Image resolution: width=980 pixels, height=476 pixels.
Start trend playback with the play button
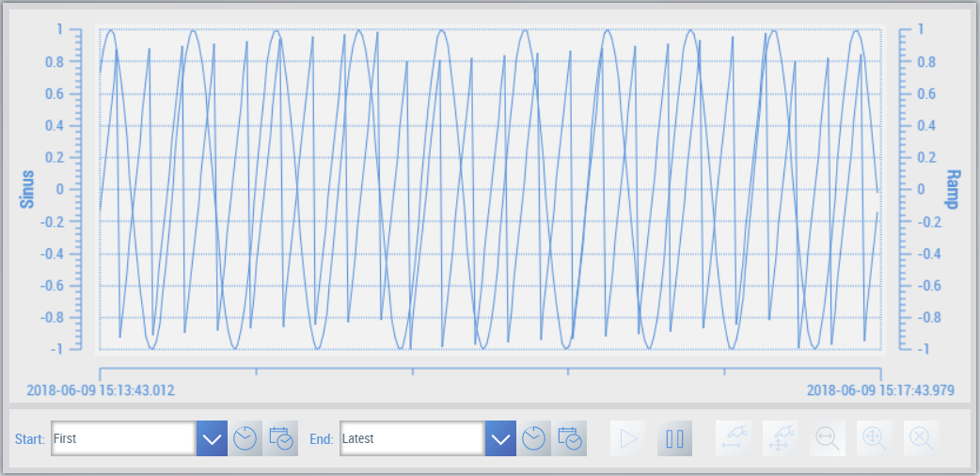628,438
